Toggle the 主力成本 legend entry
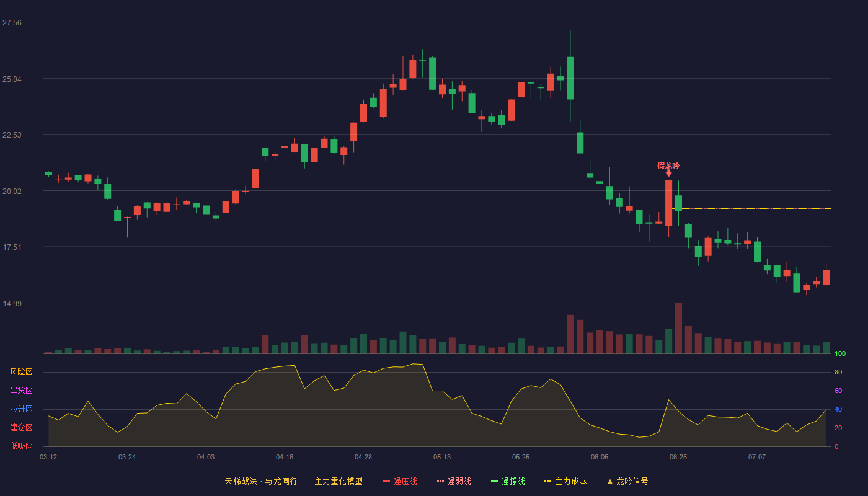 click(x=565, y=481)
